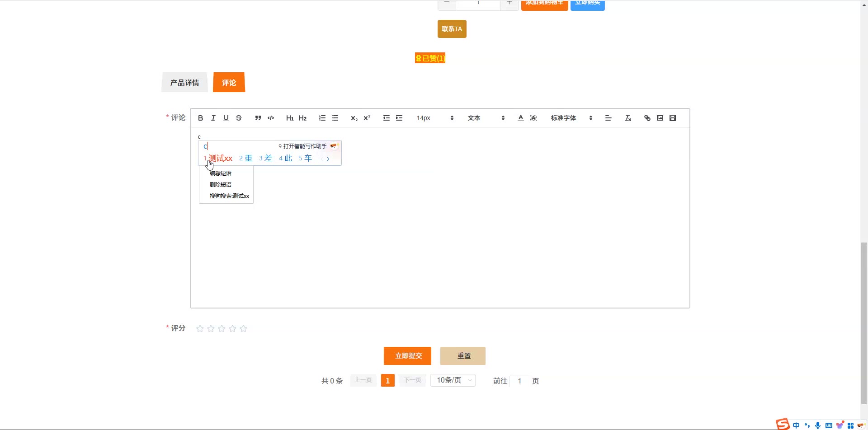868x430 pixels.
Task: Switch to the 评论 tab
Action: coord(229,82)
